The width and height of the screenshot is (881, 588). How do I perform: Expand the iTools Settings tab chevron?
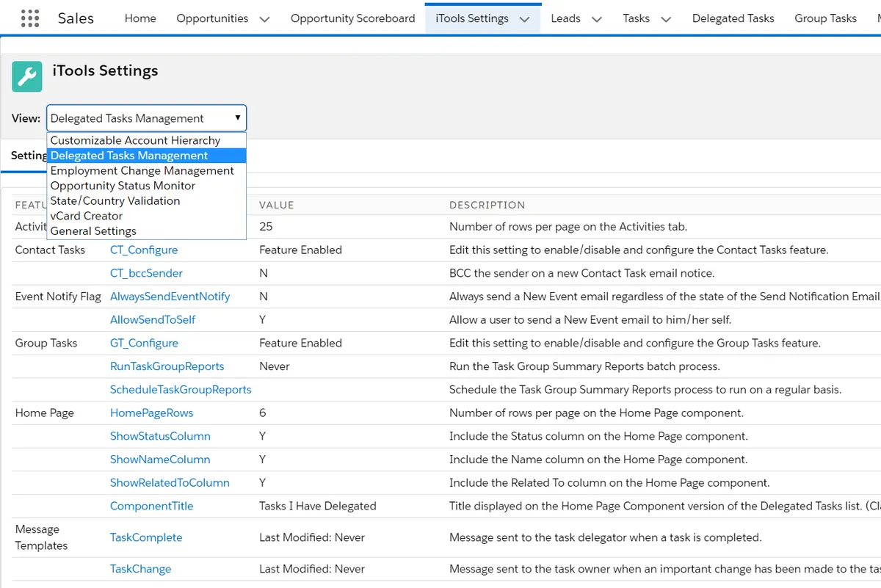[524, 19]
